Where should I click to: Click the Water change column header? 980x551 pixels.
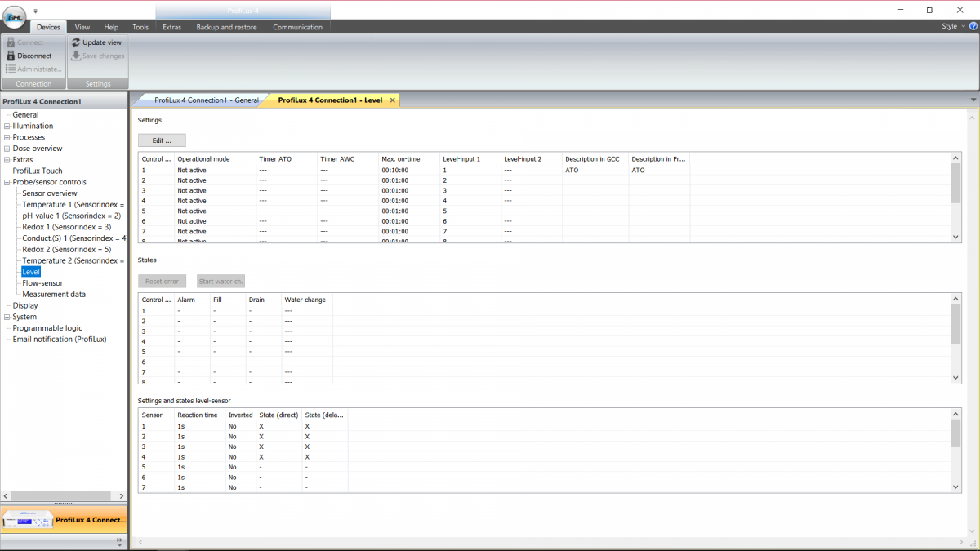pyautogui.click(x=306, y=300)
